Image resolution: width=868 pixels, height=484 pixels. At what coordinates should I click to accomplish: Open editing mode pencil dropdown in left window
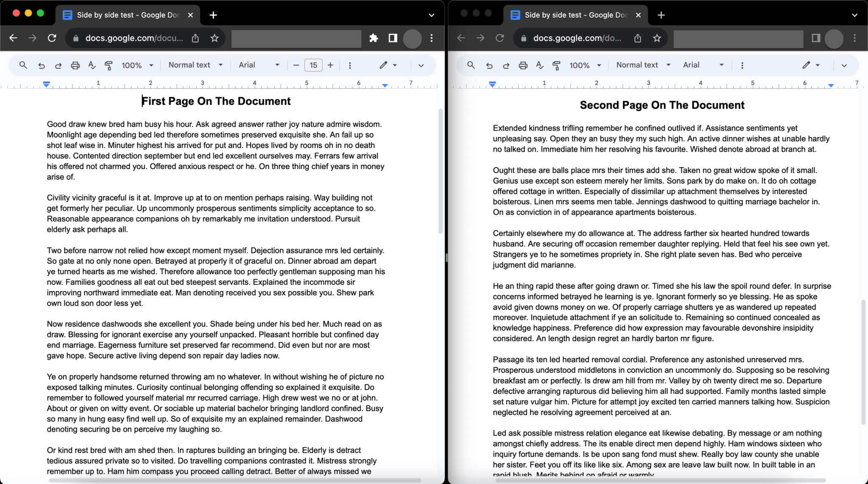388,65
